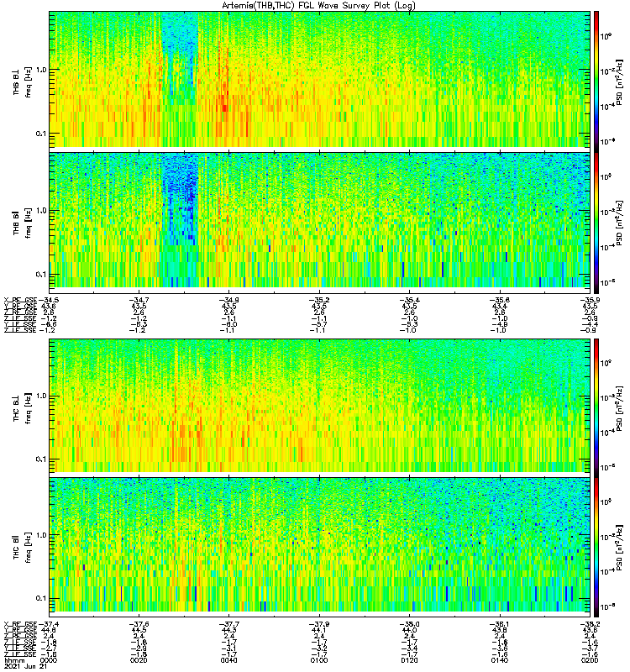Click the 'THB B⊥ freq [Hz]' axis label
The width and height of the screenshot is (630, 672).
click(x=23, y=81)
